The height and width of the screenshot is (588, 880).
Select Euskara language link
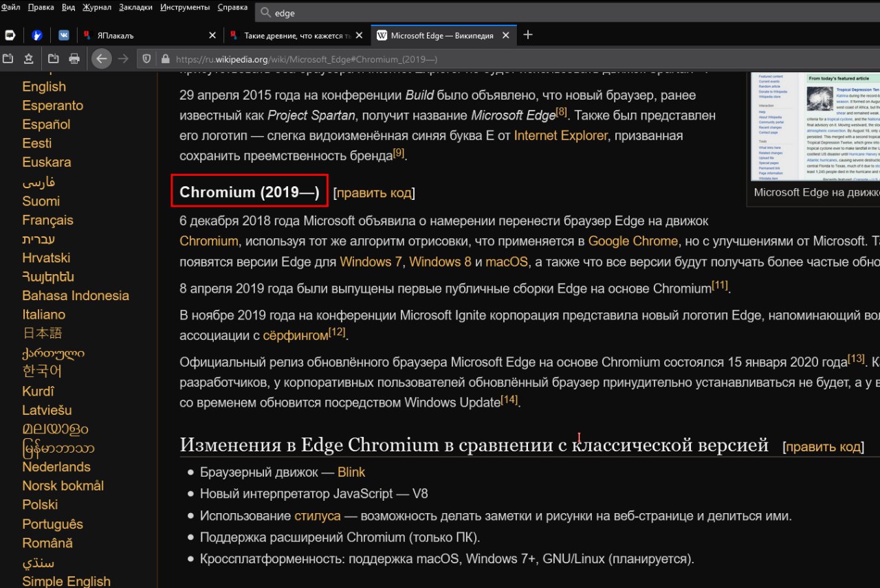point(47,162)
